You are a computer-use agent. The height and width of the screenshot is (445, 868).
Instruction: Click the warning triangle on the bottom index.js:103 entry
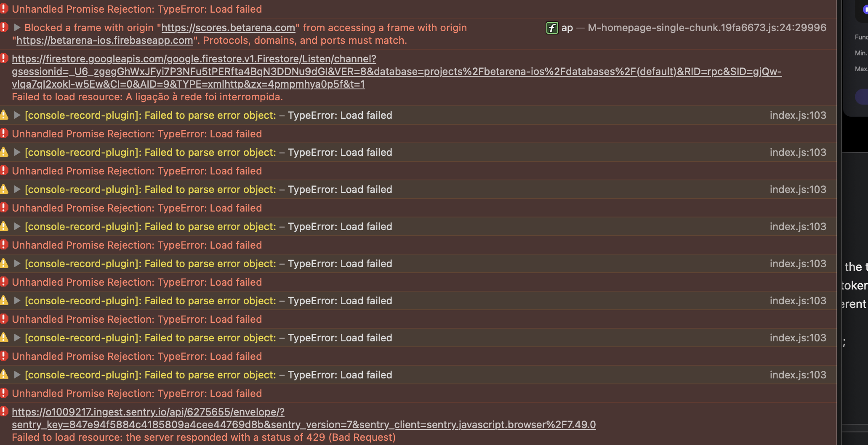[5, 374]
